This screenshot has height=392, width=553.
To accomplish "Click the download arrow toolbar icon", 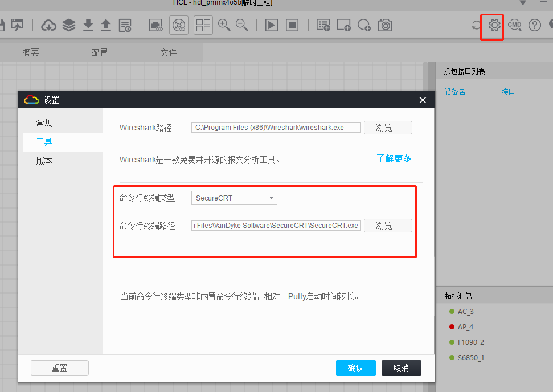I will point(88,26).
